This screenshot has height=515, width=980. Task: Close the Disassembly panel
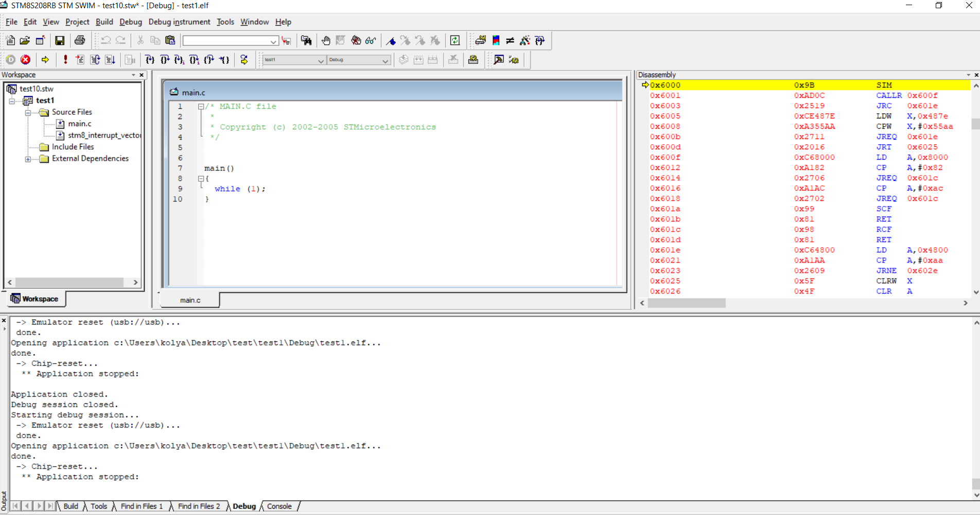coord(976,75)
